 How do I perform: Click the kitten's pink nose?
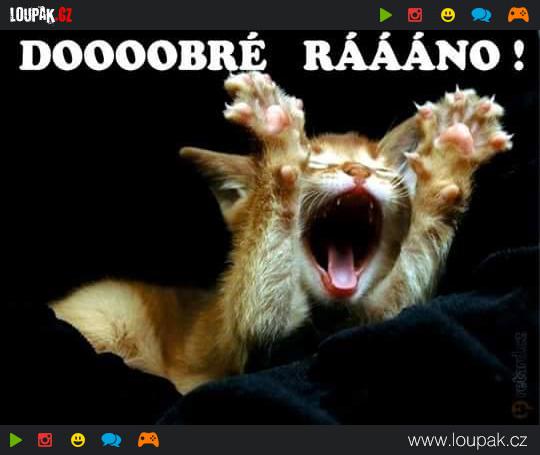click(357, 170)
